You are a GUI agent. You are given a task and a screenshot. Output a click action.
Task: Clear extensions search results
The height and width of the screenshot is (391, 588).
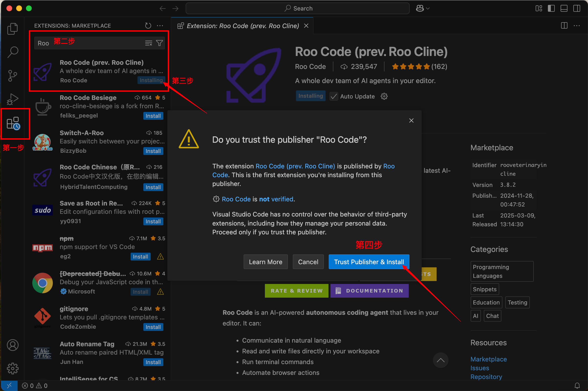[148, 43]
